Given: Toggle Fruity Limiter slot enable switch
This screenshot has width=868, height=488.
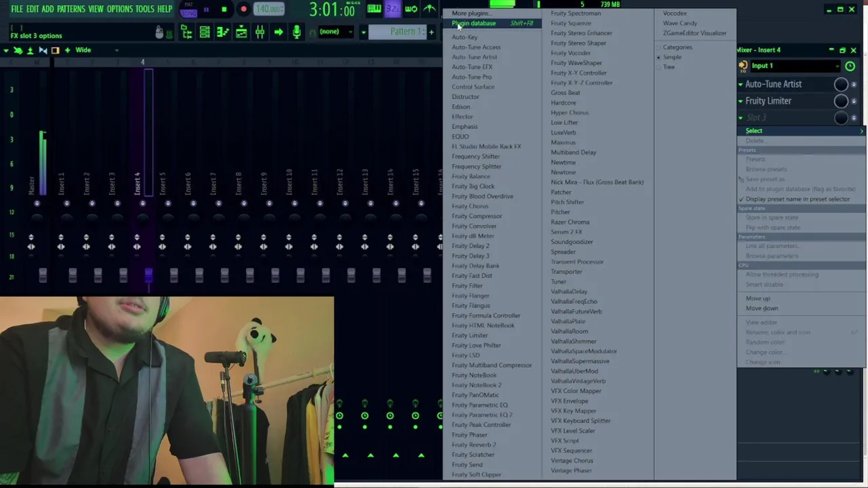Looking at the screenshot, I should click(x=854, y=101).
